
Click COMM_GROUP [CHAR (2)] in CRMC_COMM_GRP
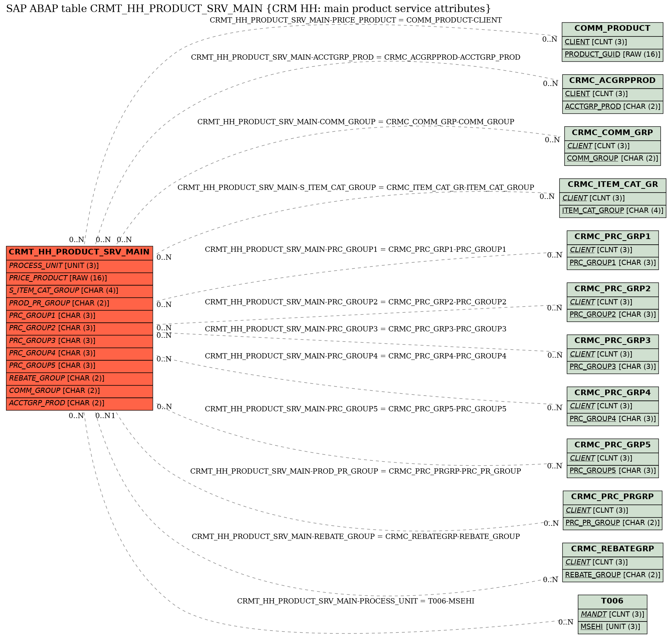612,159
